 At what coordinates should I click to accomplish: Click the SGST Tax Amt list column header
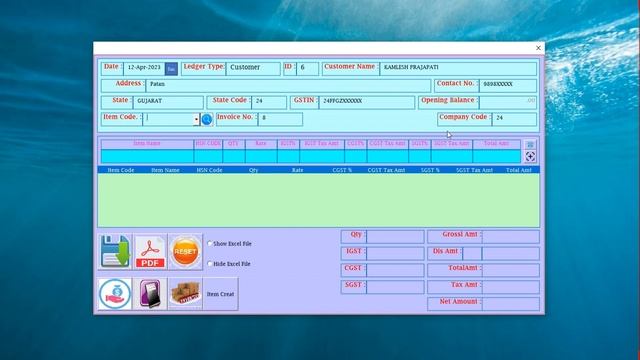(x=474, y=170)
